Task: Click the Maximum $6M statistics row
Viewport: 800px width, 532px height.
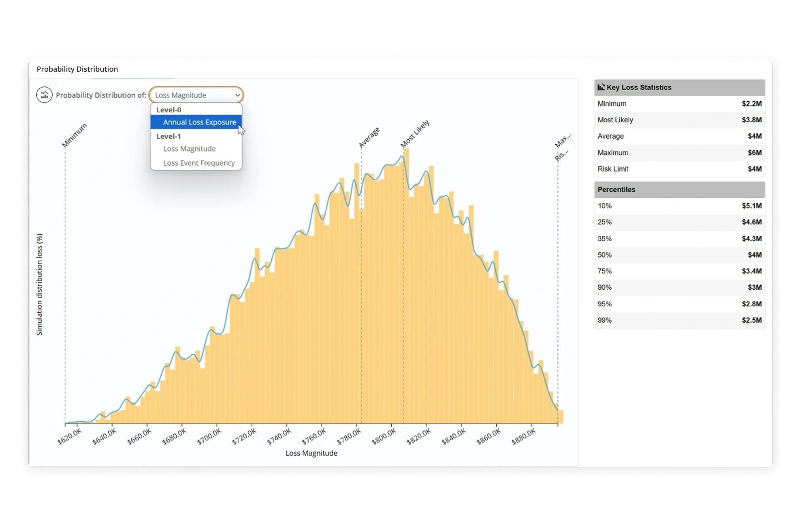Action: coord(679,153)
